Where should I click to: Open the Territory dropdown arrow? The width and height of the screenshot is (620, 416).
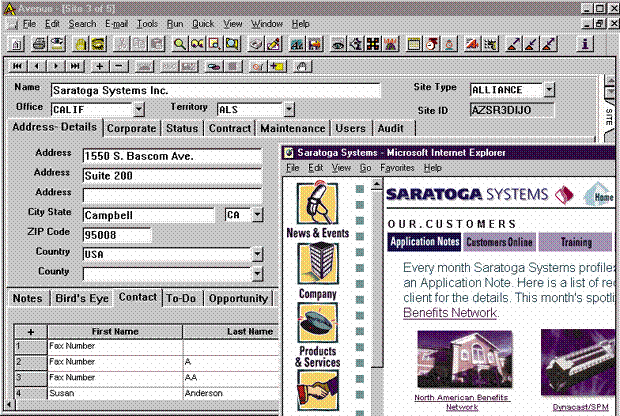(x=289, y=109)
